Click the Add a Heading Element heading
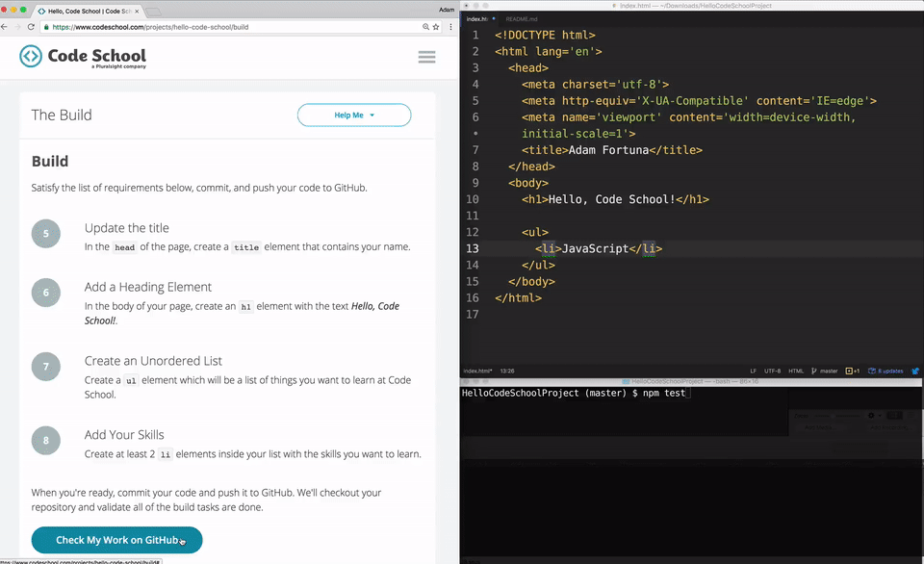Viewport: 924px width, 564px height. tap(148, 287)
